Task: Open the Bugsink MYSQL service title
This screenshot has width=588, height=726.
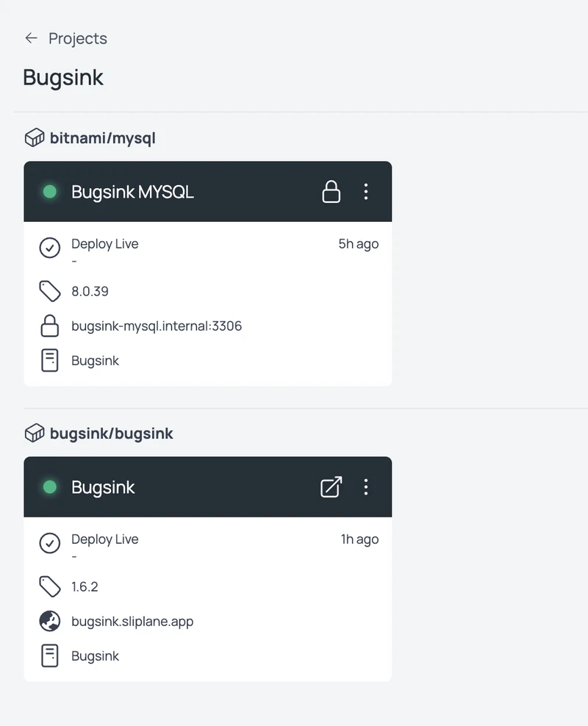Action: point(132,192)
